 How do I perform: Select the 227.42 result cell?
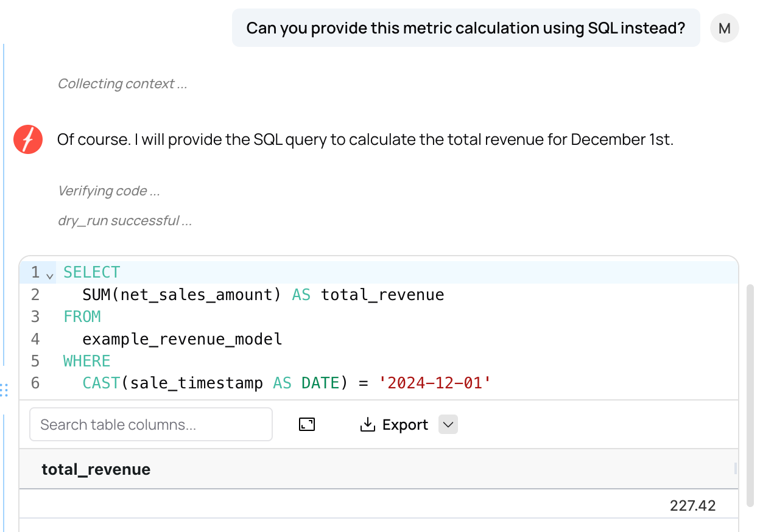tap(692, 505)
